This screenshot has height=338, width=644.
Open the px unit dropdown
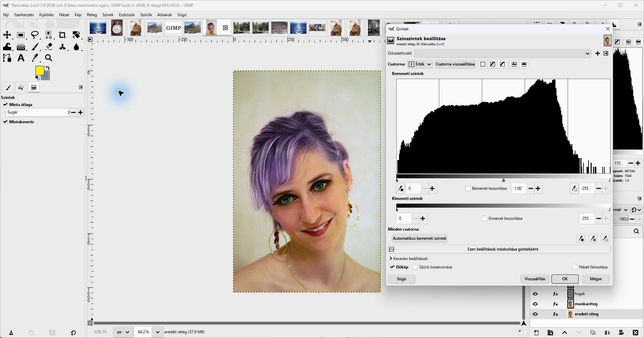coord(122,332)
